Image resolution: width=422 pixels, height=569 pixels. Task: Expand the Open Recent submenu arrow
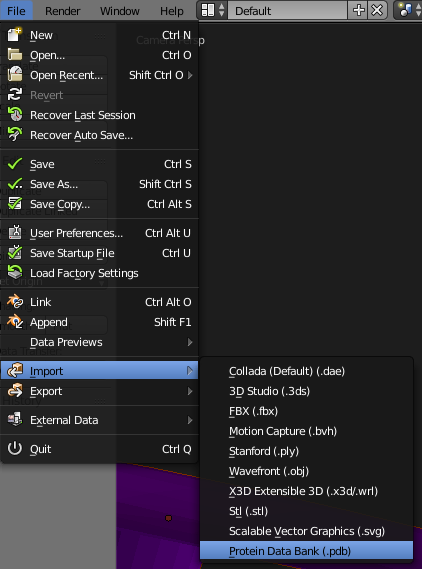click(x=190, y=75)
